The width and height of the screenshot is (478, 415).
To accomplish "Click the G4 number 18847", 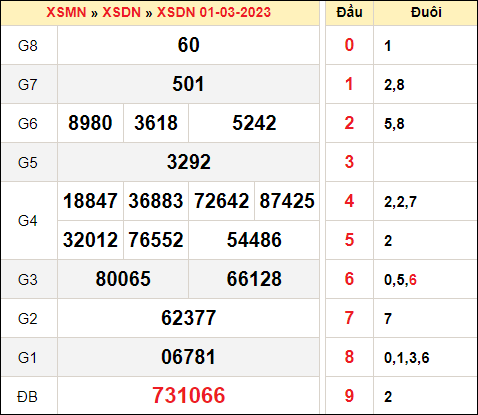I will coord(90,201).
